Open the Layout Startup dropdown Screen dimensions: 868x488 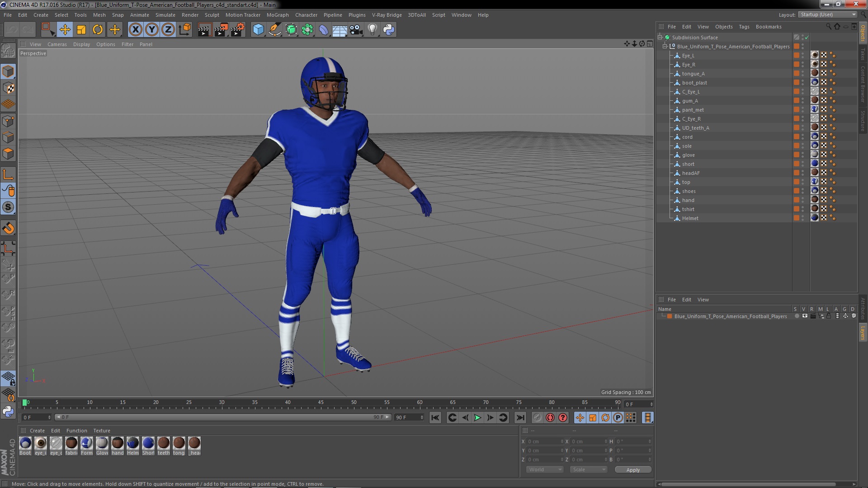pos(827,15)
